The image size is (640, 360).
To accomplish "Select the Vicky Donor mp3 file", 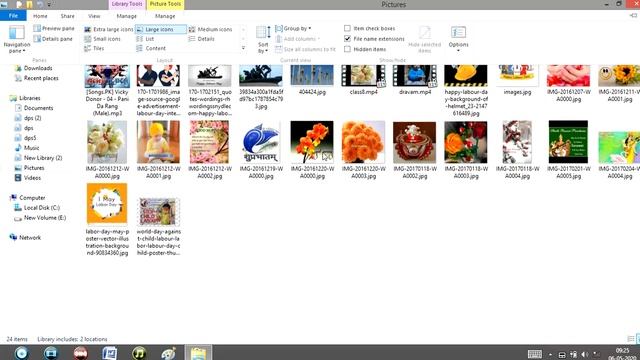I will click(x=107, y=90).
